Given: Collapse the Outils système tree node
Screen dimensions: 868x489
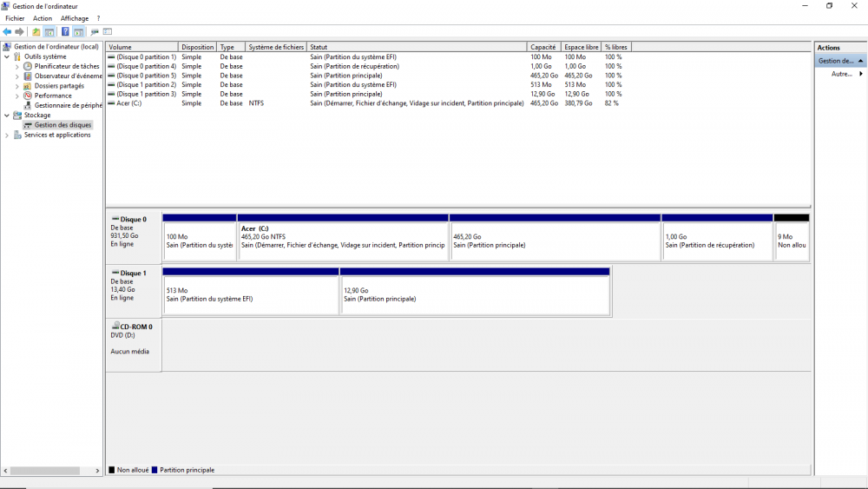Looking at the screenshot, I should coord(7,56).
